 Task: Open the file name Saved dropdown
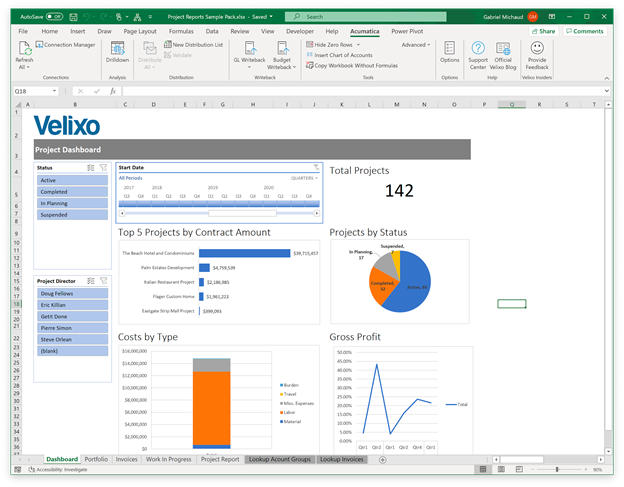click(x=271, y=17)
